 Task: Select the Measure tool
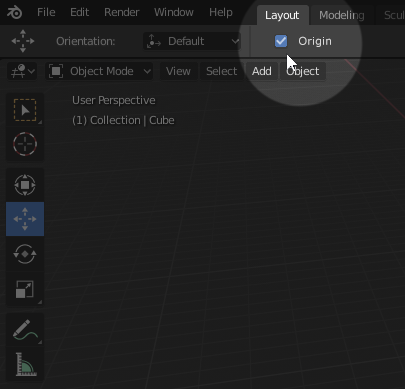[x=25, y=364]
